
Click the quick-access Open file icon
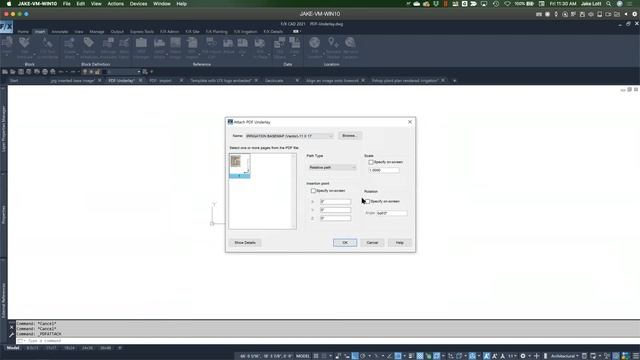click(13, 72)
